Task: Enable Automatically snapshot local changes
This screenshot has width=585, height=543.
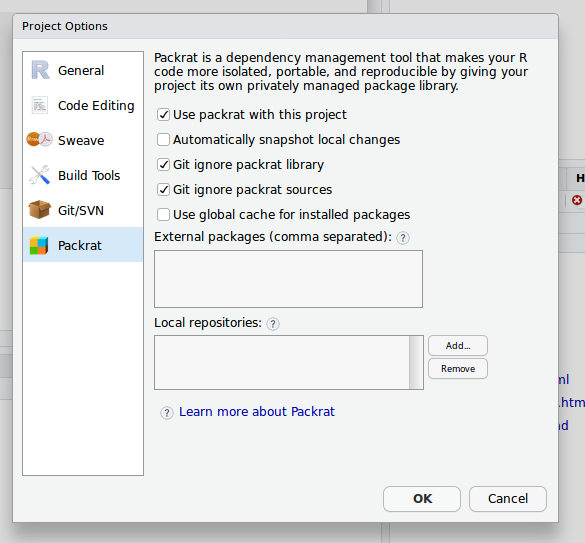Action: pyautogui.click(x=163, y=140)
